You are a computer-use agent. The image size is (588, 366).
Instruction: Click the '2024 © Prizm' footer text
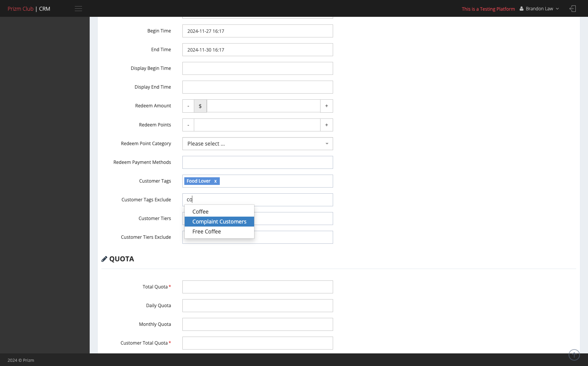point(21,360)
